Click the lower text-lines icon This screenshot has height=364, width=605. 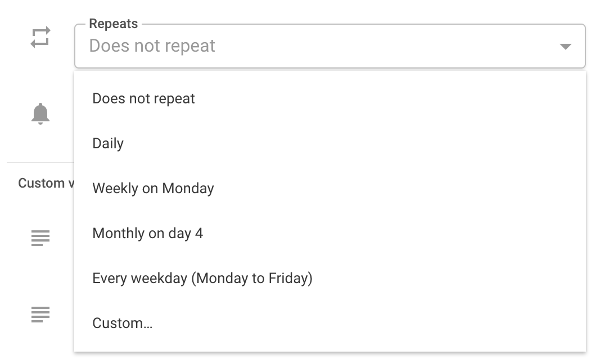(40, 314)
